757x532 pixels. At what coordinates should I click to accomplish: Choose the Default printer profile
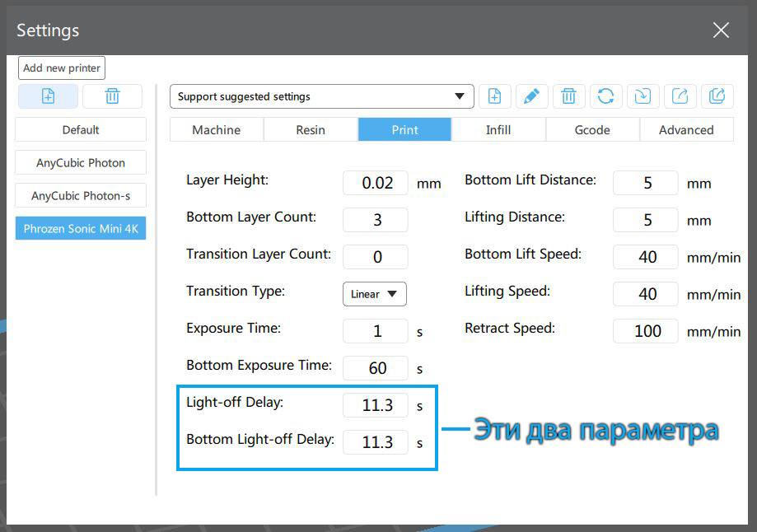point(81,130)
